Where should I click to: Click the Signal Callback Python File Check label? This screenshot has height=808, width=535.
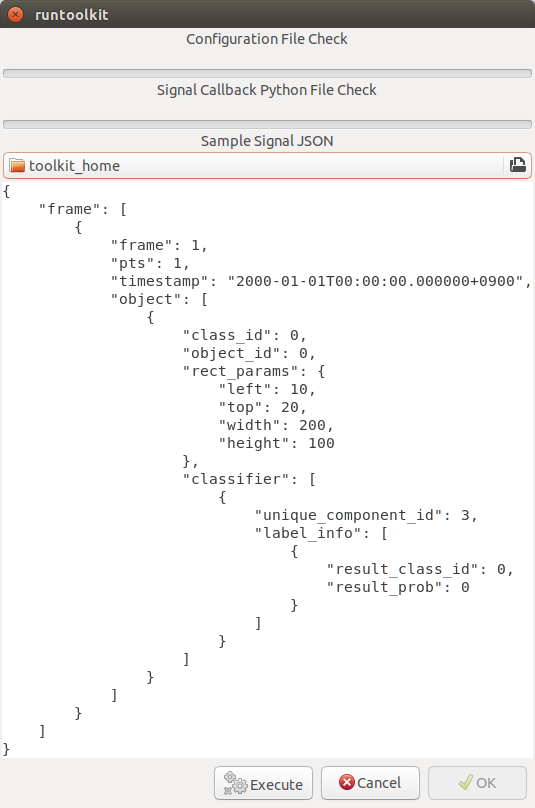tap(267, 90)
